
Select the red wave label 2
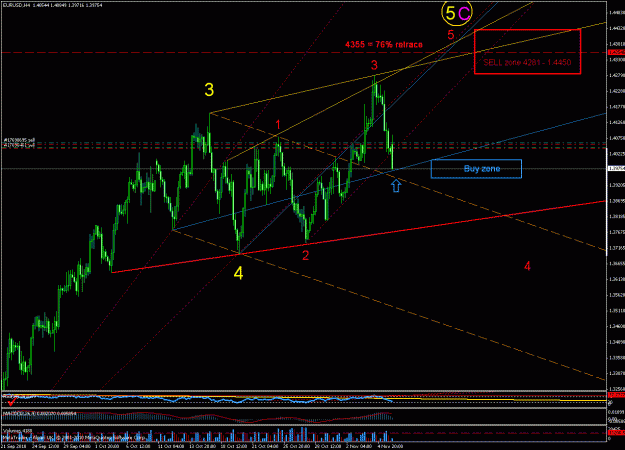tap(305, 255)
